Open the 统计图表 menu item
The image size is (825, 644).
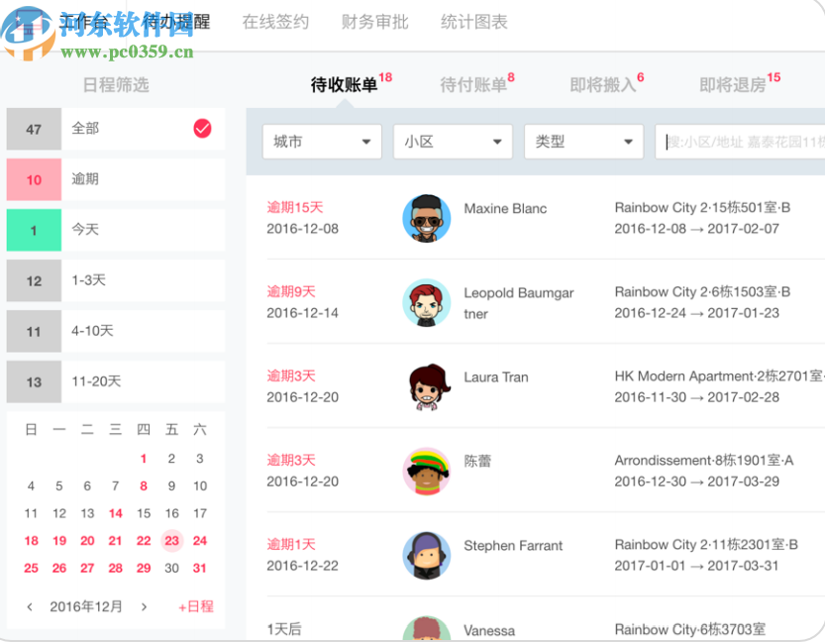coord(473,22)
